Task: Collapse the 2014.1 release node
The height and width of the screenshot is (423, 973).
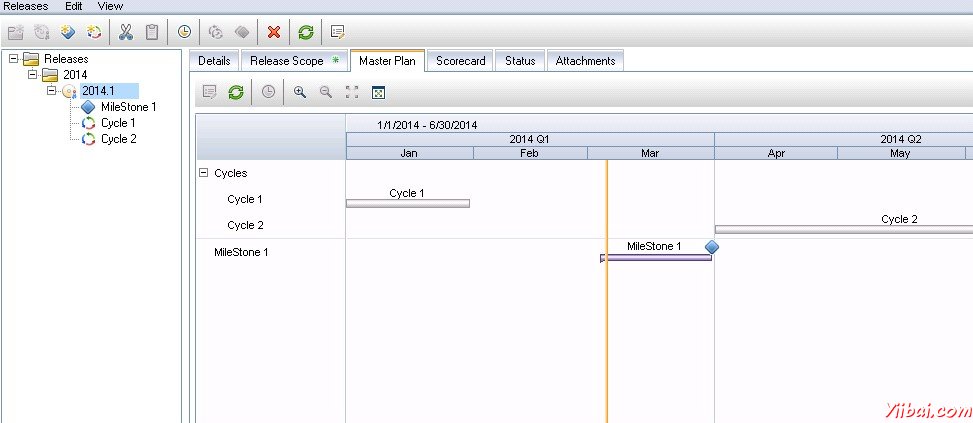Action: point(50,91)
